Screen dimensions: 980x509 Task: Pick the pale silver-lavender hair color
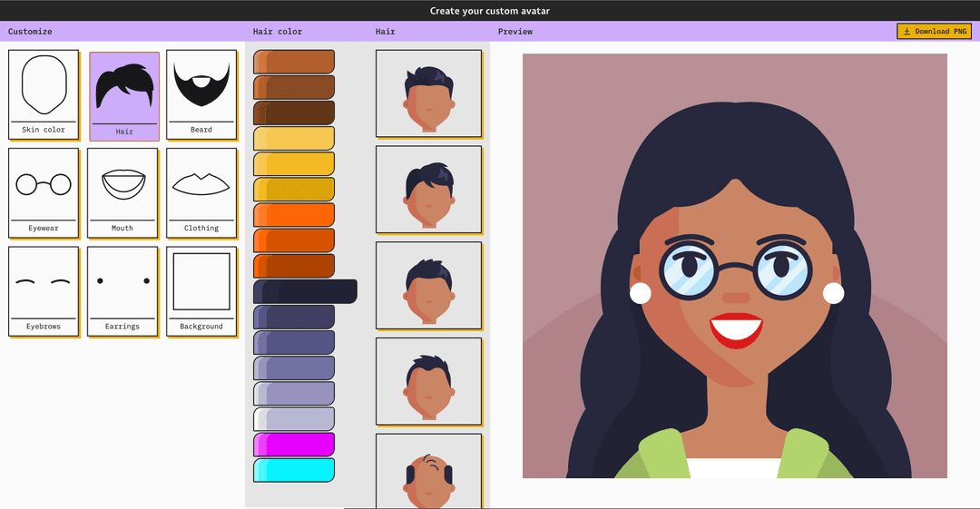(x=294, y=419)
